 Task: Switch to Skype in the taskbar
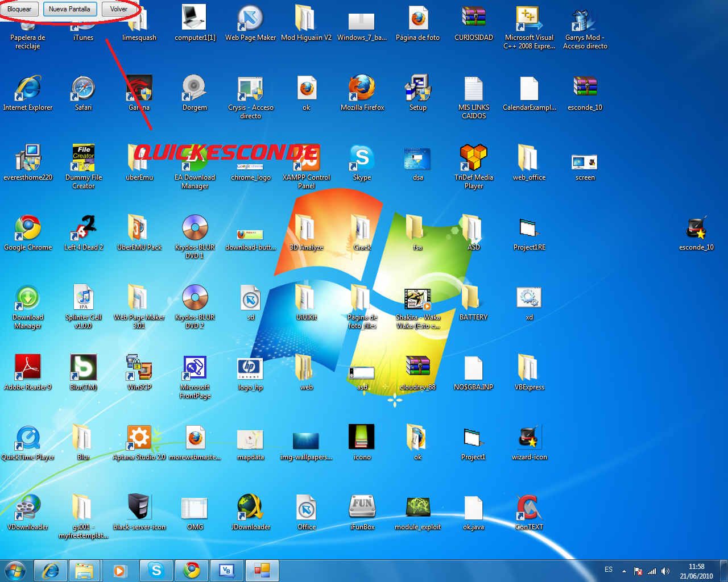click(x=156, y=571)
